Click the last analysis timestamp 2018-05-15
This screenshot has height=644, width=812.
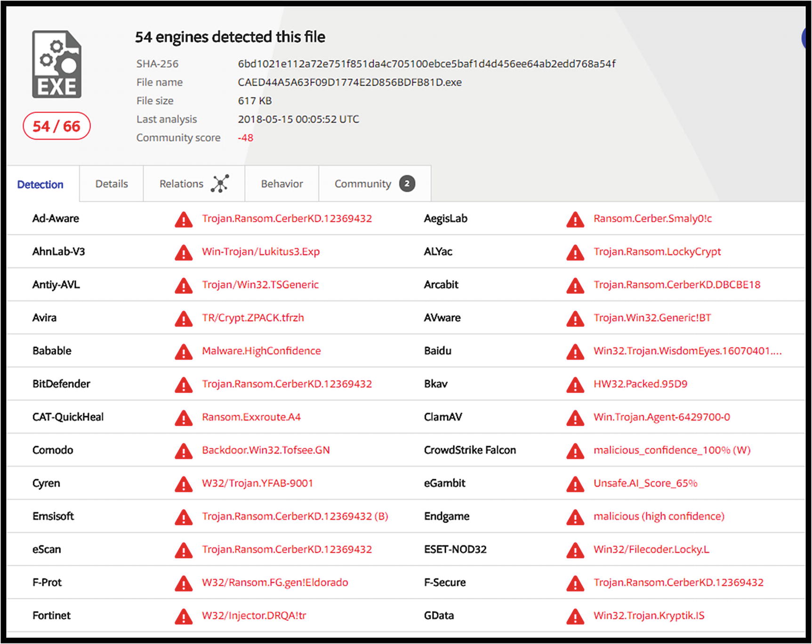click(x=298, y=119)
